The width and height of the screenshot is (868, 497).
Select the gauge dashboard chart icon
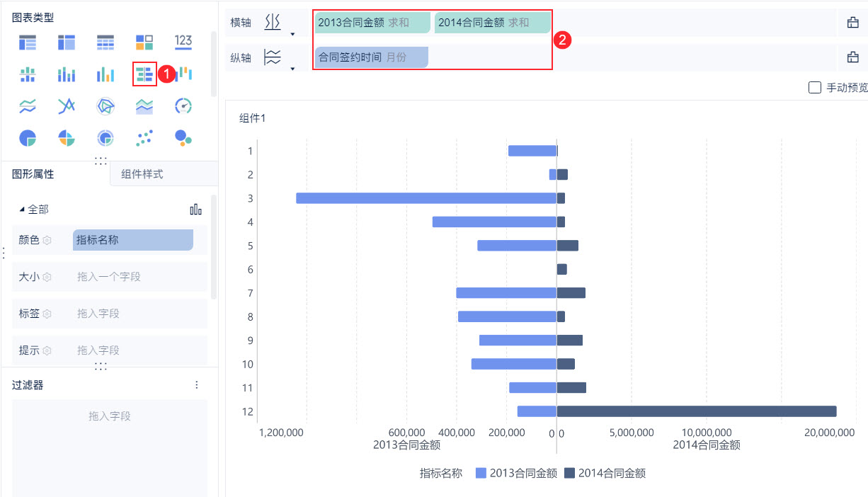coord(183,106)
